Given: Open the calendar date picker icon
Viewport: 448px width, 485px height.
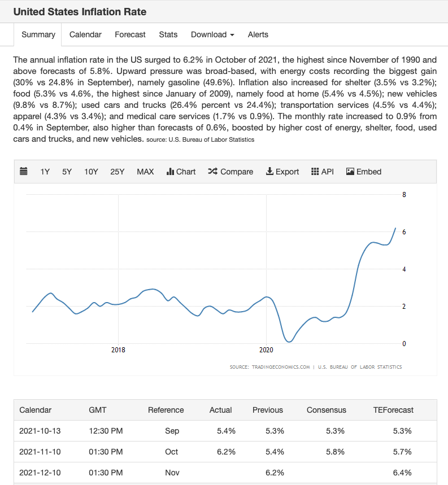Looking at the screenshot, I should tap(24, 172).
